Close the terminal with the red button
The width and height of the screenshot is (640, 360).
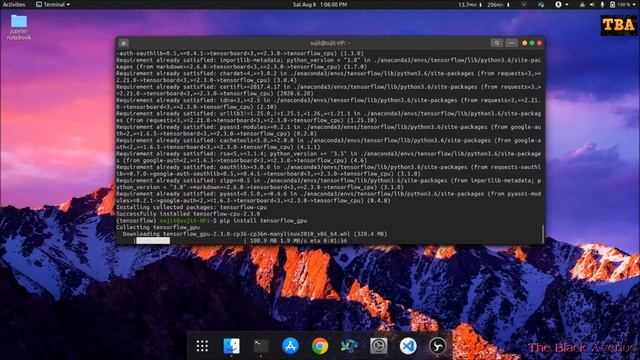(x=539, y=43)
